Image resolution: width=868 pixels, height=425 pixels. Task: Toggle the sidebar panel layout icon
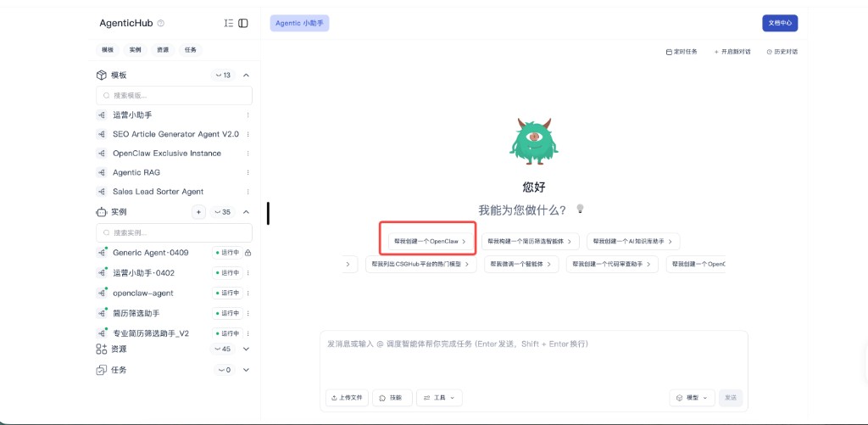243,23
